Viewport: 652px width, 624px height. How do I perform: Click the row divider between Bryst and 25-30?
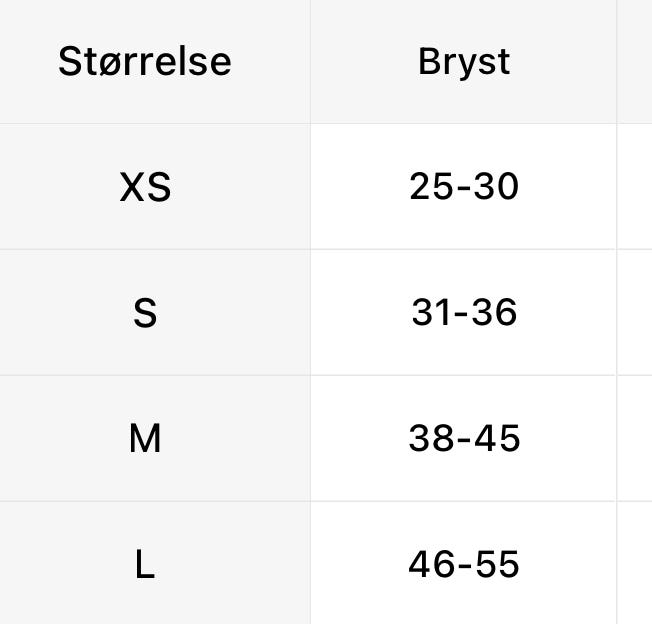[x=464, y=123]
